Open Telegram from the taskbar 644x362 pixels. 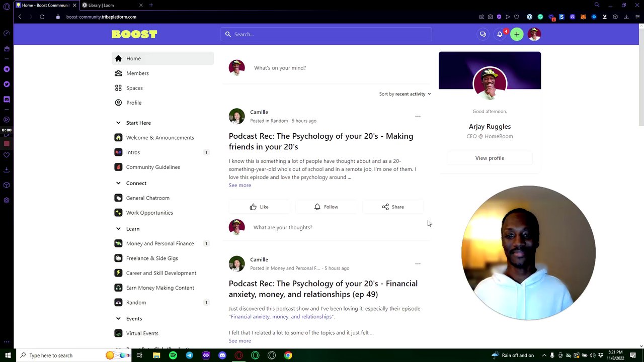coord(189,355)
